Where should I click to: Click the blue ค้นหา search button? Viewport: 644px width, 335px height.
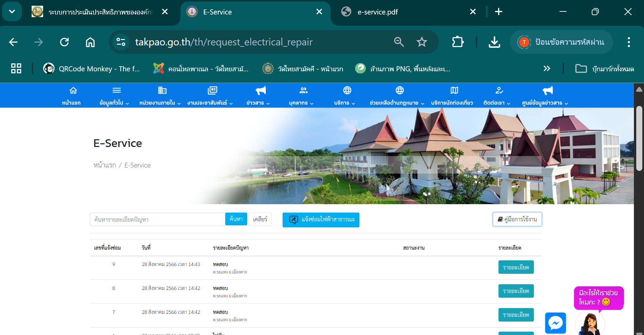236,219
